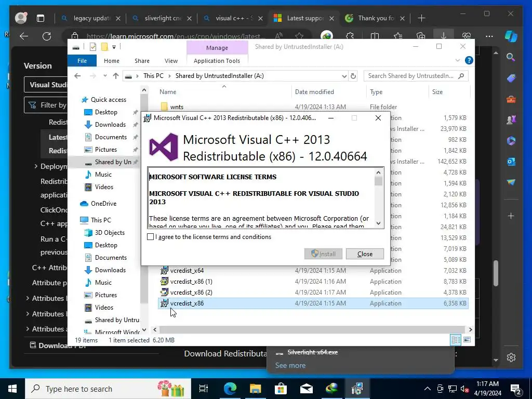Switch to details view layout icon
Image resolution: width=532 pixels, height=399 pixels.
pos(456,340)
